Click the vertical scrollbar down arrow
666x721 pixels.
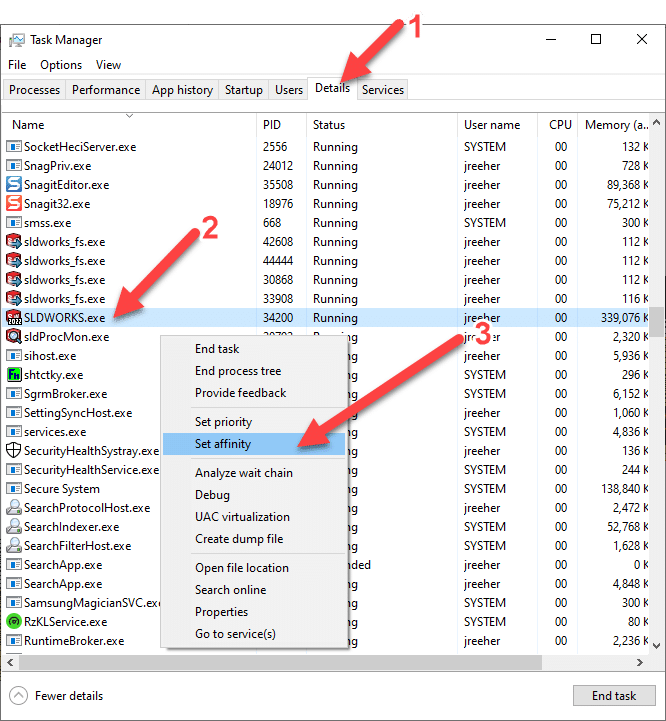(x=657, y=645)
